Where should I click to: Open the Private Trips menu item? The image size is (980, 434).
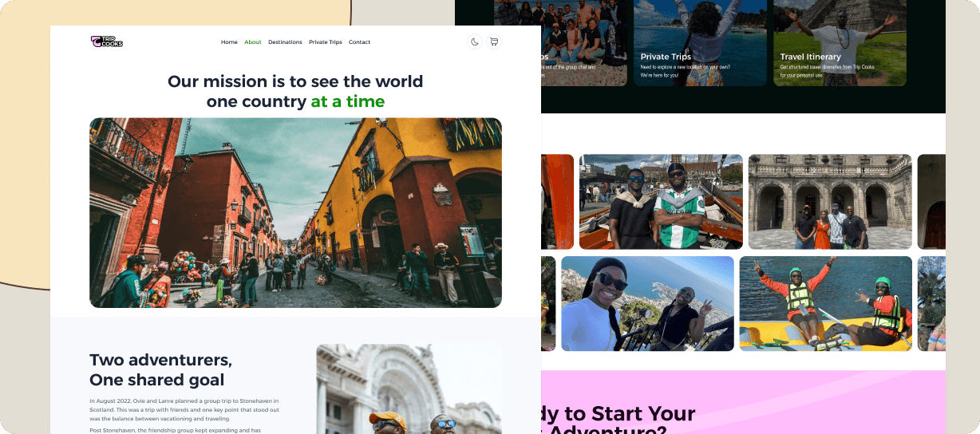326,42
